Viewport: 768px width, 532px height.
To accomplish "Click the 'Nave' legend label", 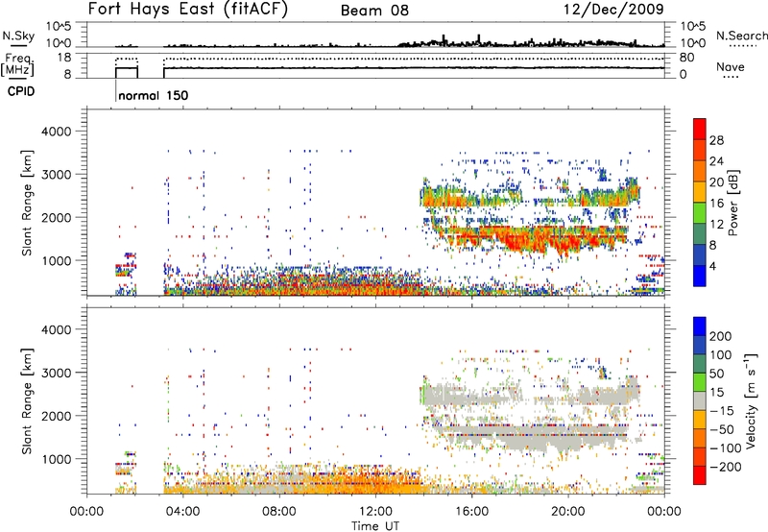I will coord(731,66).
